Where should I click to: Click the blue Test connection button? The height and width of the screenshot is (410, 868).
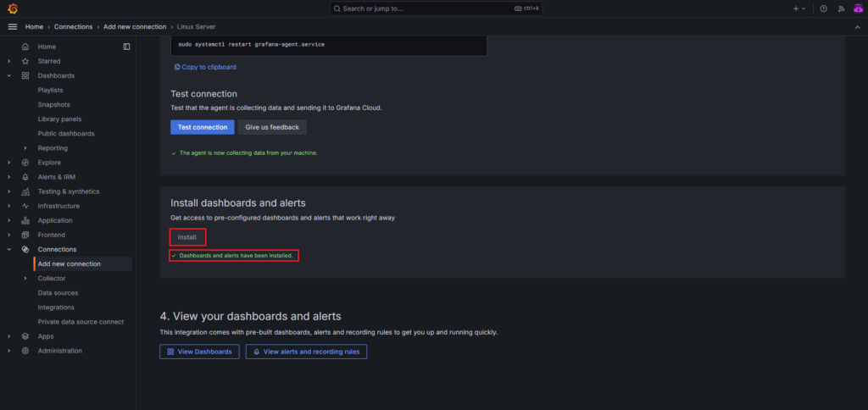pos(203,127)
